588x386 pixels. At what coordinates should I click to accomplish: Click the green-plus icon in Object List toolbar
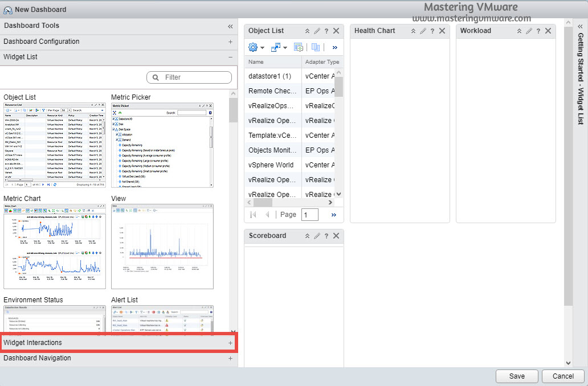pyautogui.click(x=299, y=47)
